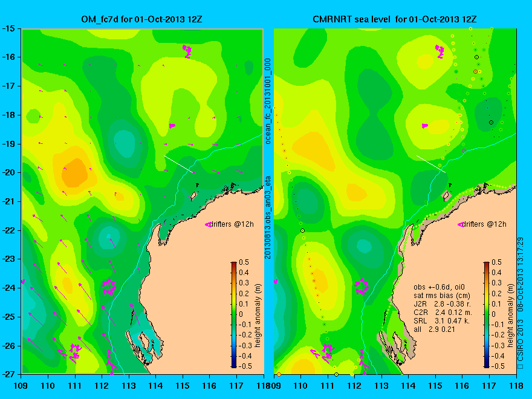The height and width of the screenshot is (399, 532).
Task: Click the '-15' latitude axis label
Action: click(x=8, y=28)
